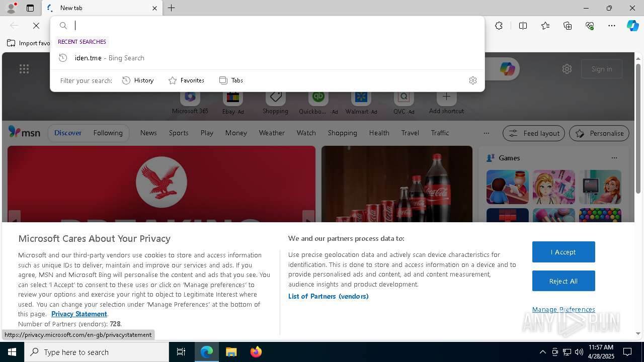Open the Games card options ellipsis

coord(614,158)
